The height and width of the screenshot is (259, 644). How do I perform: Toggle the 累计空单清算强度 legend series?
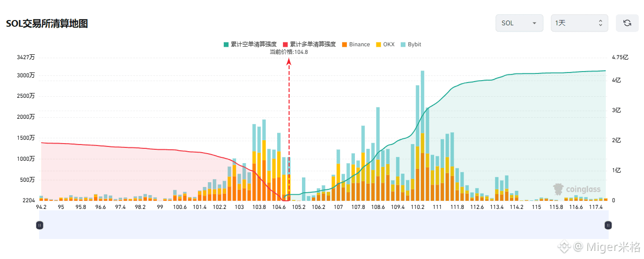[250, 44]
